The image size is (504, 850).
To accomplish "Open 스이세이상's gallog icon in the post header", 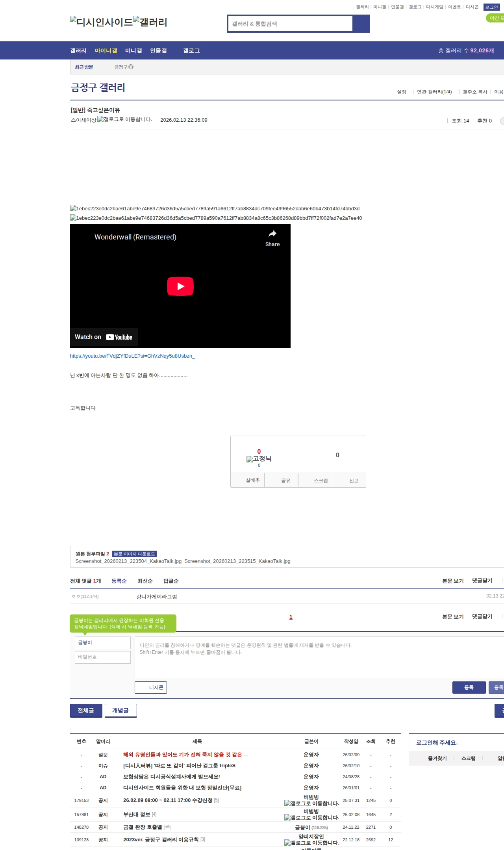I will tap(125, 119).
